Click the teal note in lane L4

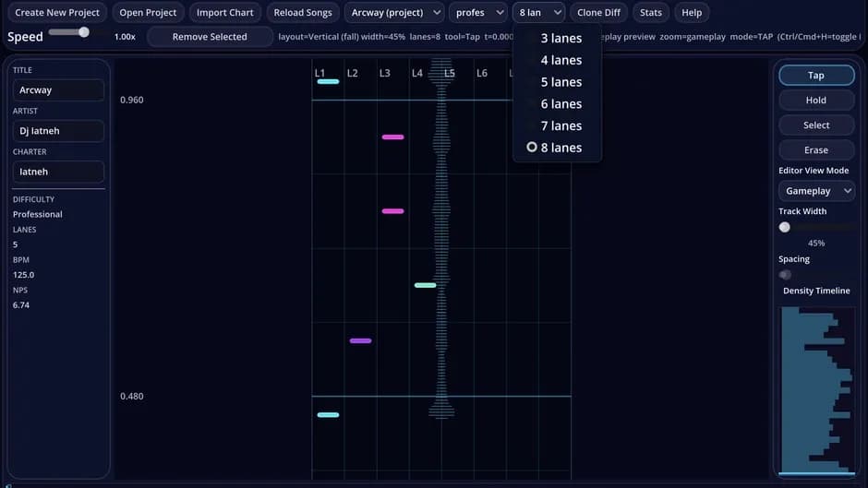tap(425, 285)
